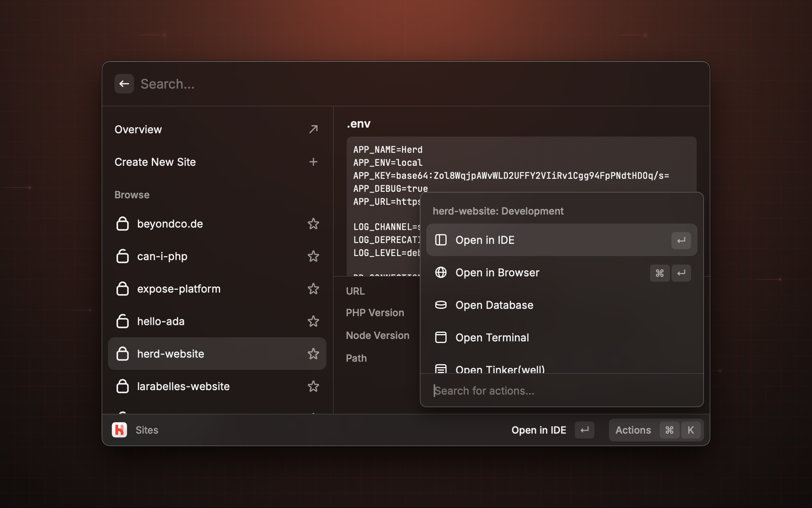812x508 pixels.
Task: Choose Open in IDE action
Action: click(x=561, y=240)
